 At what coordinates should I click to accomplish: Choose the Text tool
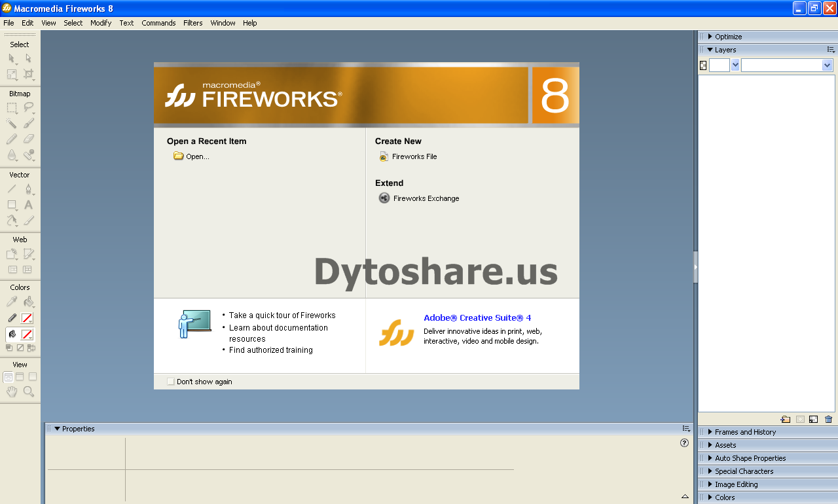tap(27, 205)
